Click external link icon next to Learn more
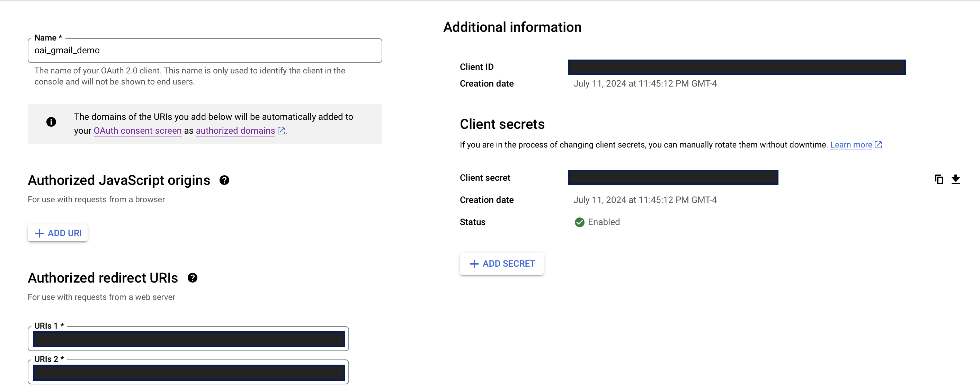The width and height of the screenshot is (980, 392). 879,145
